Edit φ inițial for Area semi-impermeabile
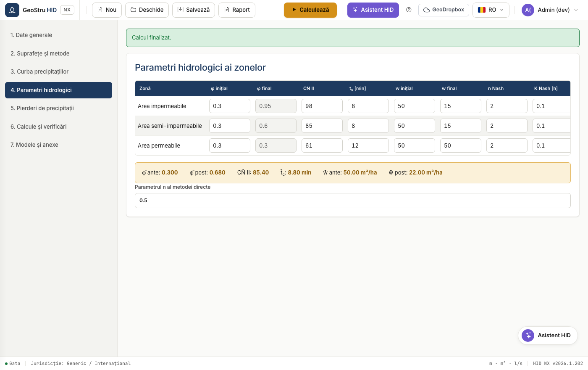 pos(230,126)
